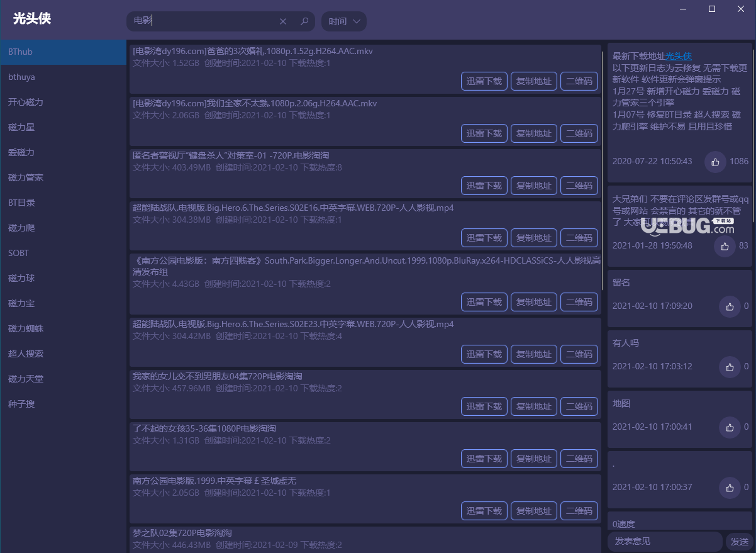Image resolution: width=756 pixels, height=553 pixels.
Task: Clear the search box with the X icon
Action: pyautogui.click(x=283, y=21)
